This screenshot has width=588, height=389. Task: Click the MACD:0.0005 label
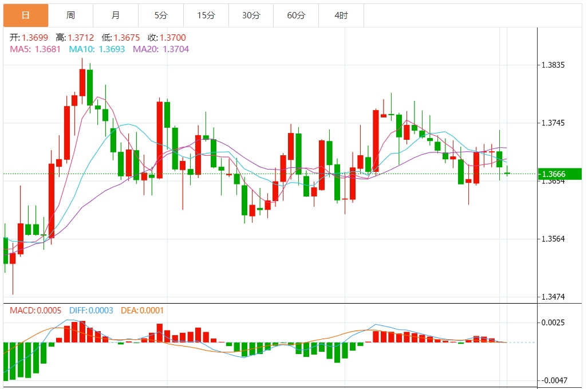35,311
